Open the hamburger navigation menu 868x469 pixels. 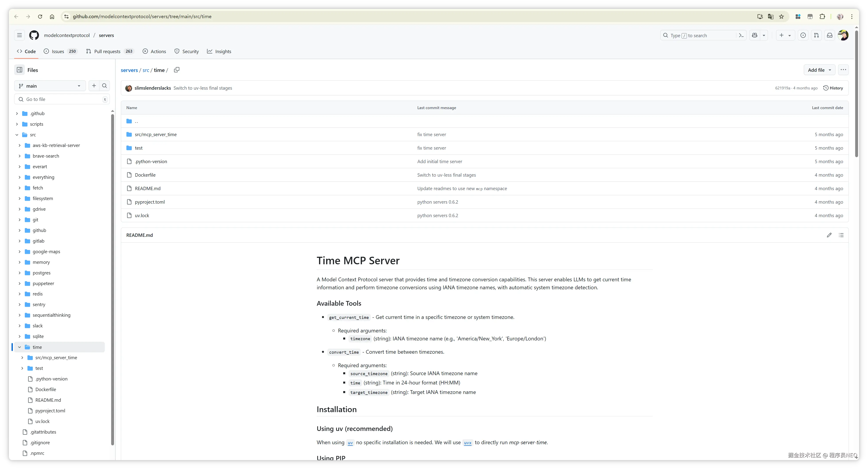(x=19, y=35)
